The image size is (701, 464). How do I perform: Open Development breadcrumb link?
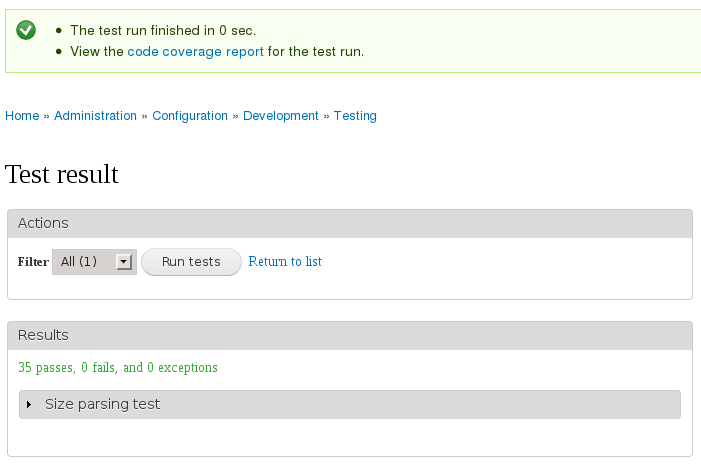281,115
